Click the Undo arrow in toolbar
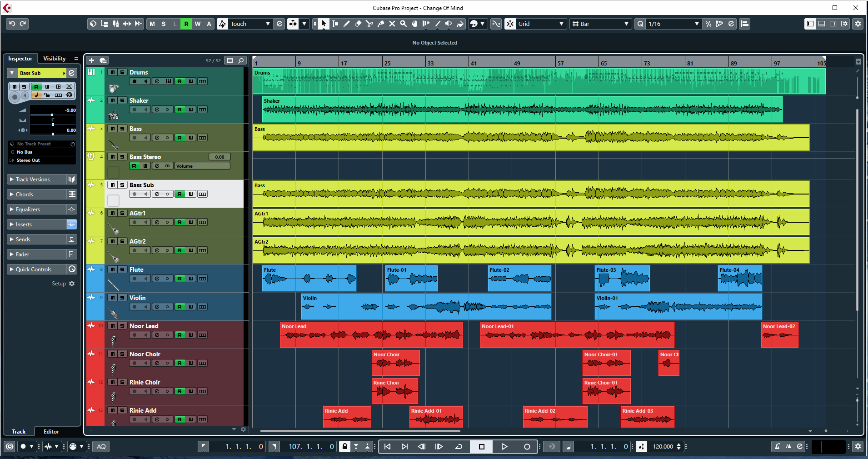This screenshot has height=459, width=868. 12,24
